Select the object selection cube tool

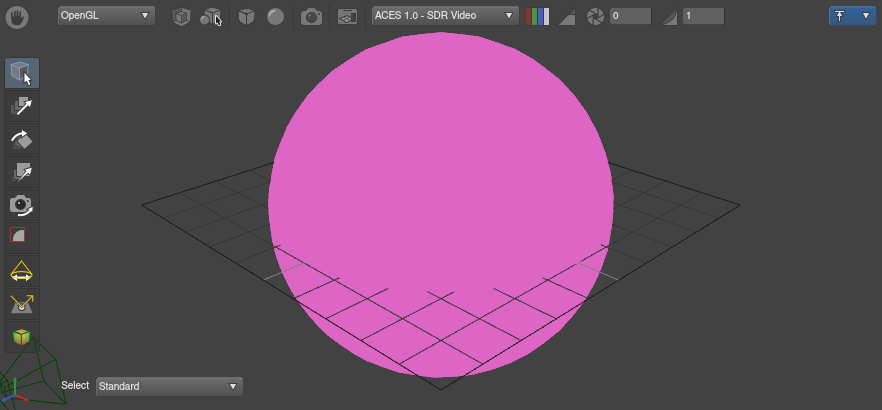[x=22, y=73]
